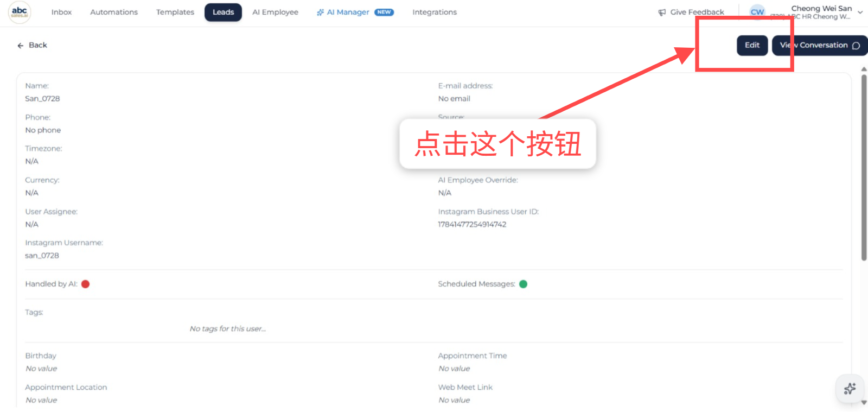Open Integrations tab

pos(435,12)
